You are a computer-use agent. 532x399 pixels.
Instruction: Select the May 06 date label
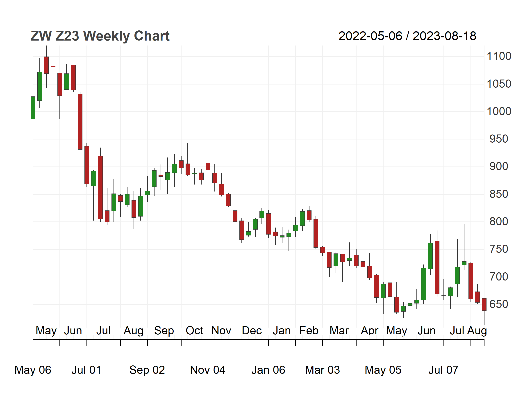coord(33,370)
